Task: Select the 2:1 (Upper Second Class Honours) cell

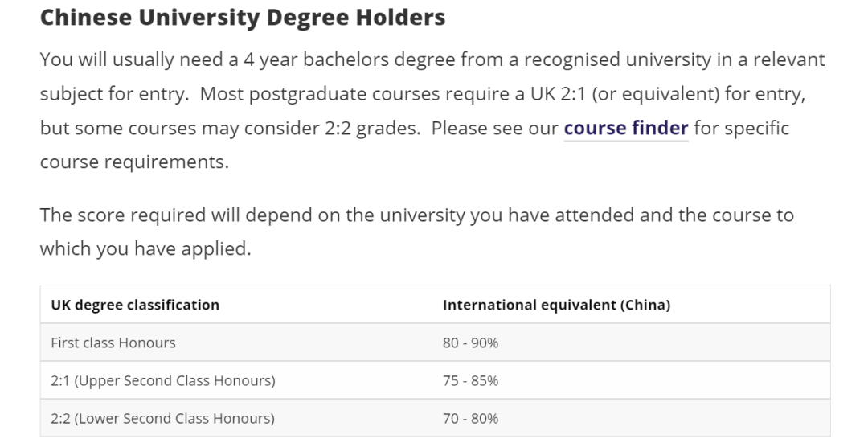Action: point(163,381)
